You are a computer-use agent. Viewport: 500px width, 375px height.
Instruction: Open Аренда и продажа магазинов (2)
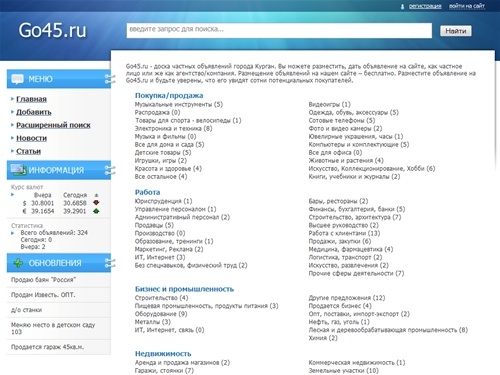[182, 362]
